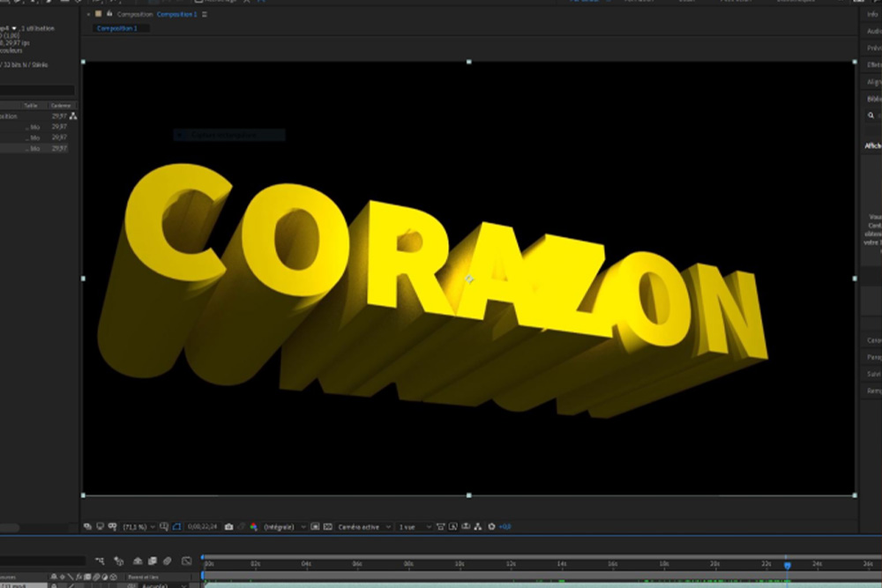The image size is (882, 588).
Task: Click the composition flowchart icon in viewer footer
Action: tap(478, 526)
